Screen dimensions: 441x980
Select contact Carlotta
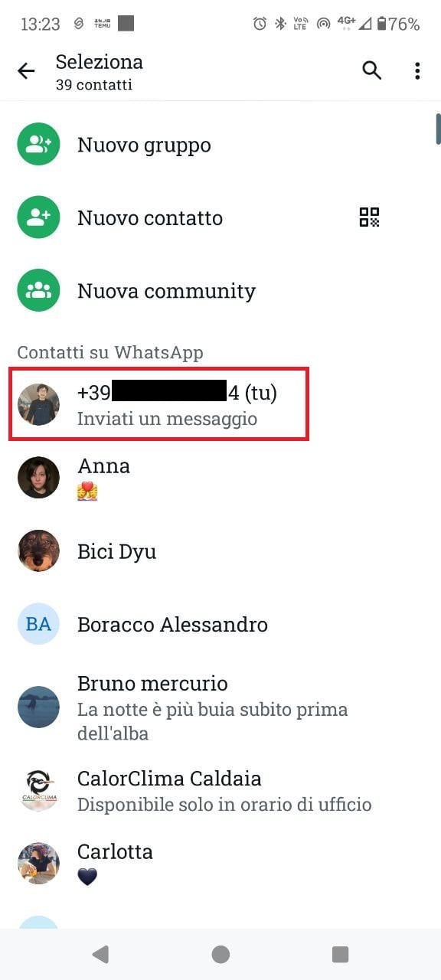point(220,864)
